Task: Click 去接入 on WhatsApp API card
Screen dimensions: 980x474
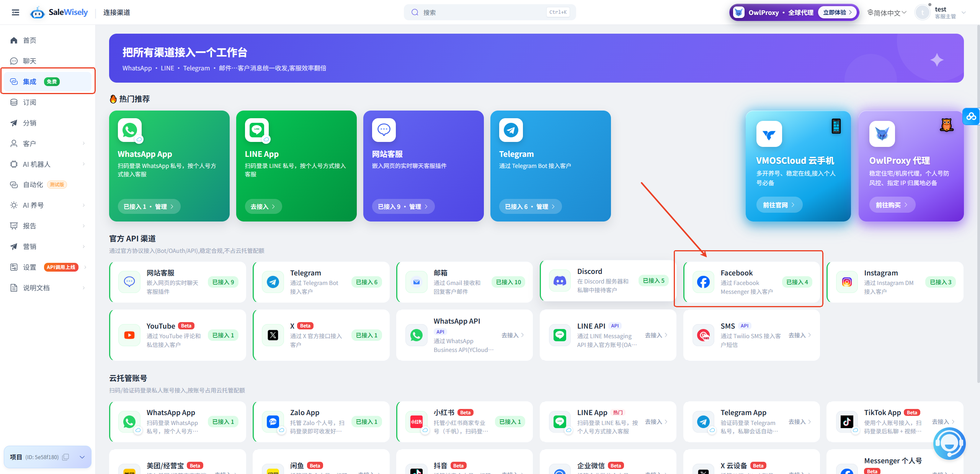Action: pos(513,335)
